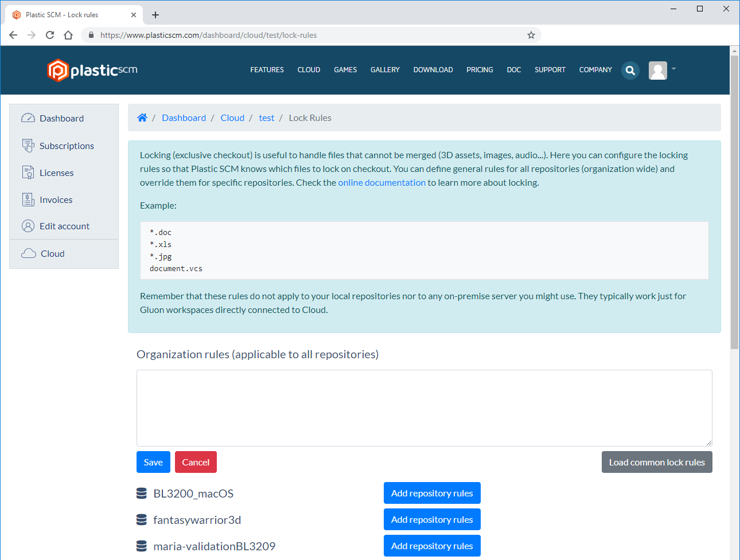The image size is (740, 560).
Task: View site info via padlock icon
Action: click(91, 35)
